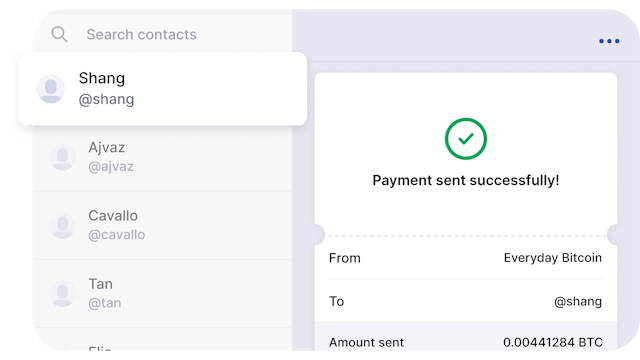Select the Cavallo contact row
The image size is (640, 360).
point(162,225)
